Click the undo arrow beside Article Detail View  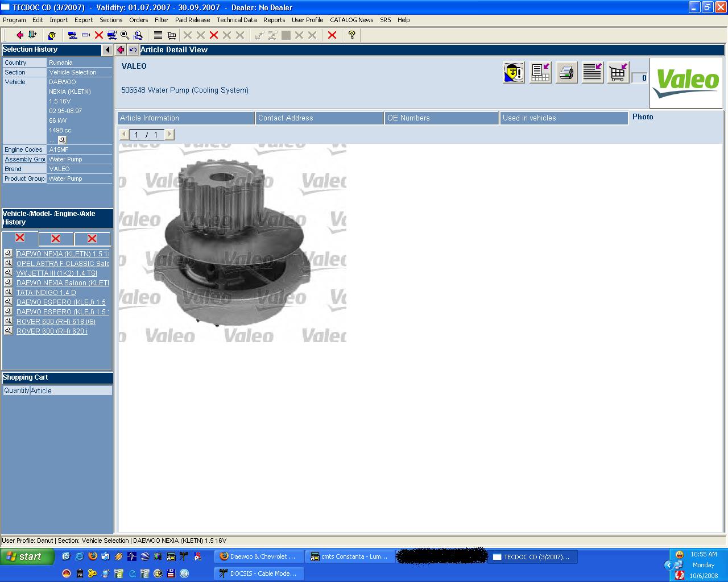pos(133,50)
